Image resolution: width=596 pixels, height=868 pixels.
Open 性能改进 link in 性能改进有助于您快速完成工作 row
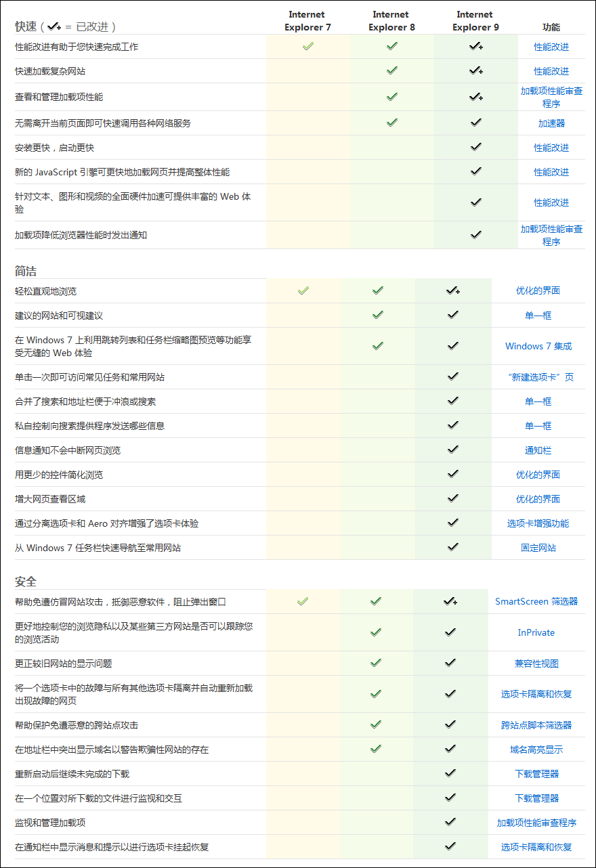click(x=551, y=47)
